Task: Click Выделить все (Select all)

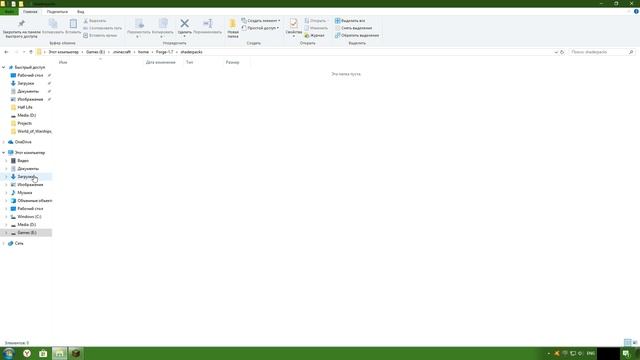Action: point(350,21)
